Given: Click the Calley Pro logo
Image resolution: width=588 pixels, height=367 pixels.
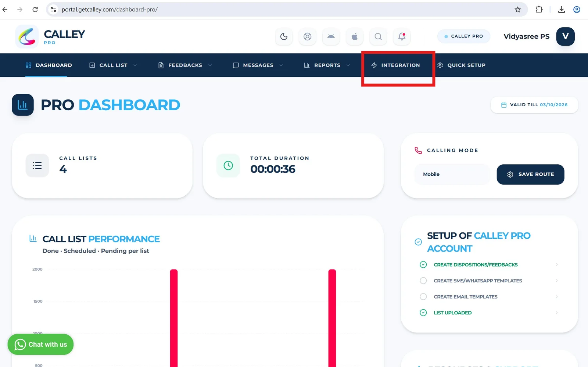Looking at the screenshot, I should 50,36.
